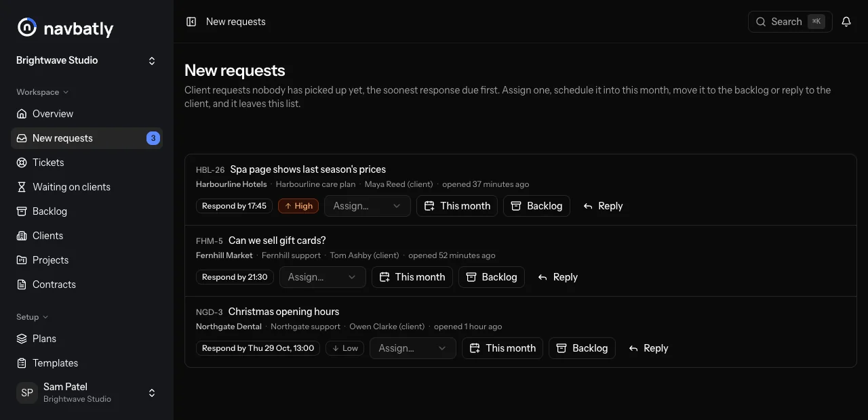This screenshot has height=420, width=868.
Task: Open Projects page
Action: tap(87, 260)
